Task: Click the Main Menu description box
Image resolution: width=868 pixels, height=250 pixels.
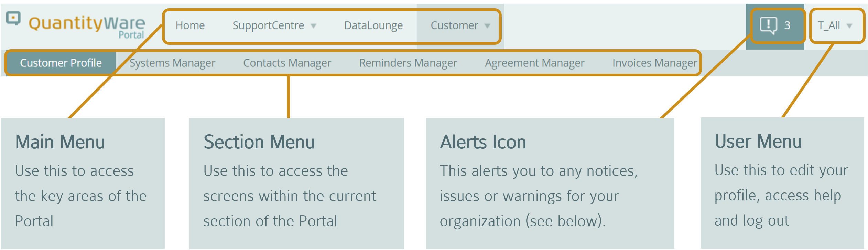Action: [x=83, y=184]
